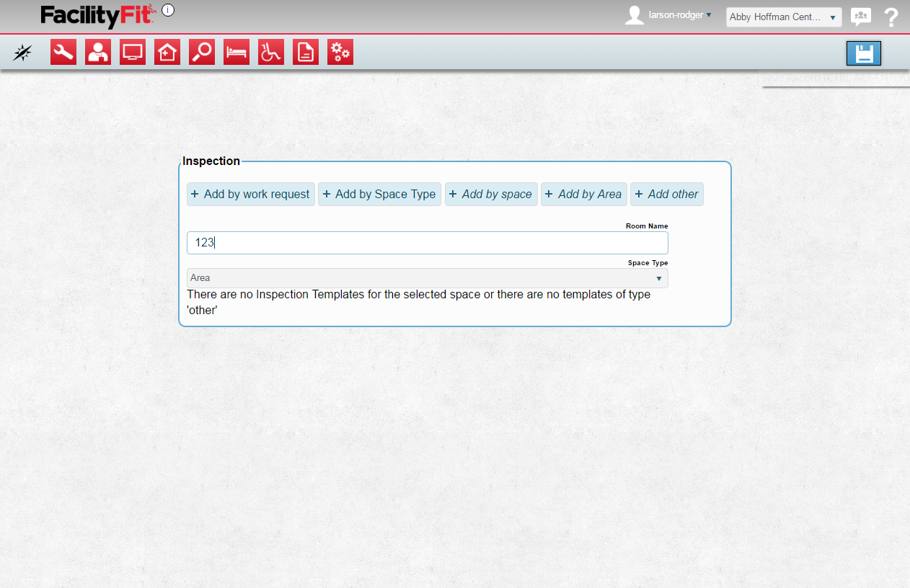This screenshot has width=910, height=588.
Task: Click the document report icon
Action: click(x=306, y=53)
